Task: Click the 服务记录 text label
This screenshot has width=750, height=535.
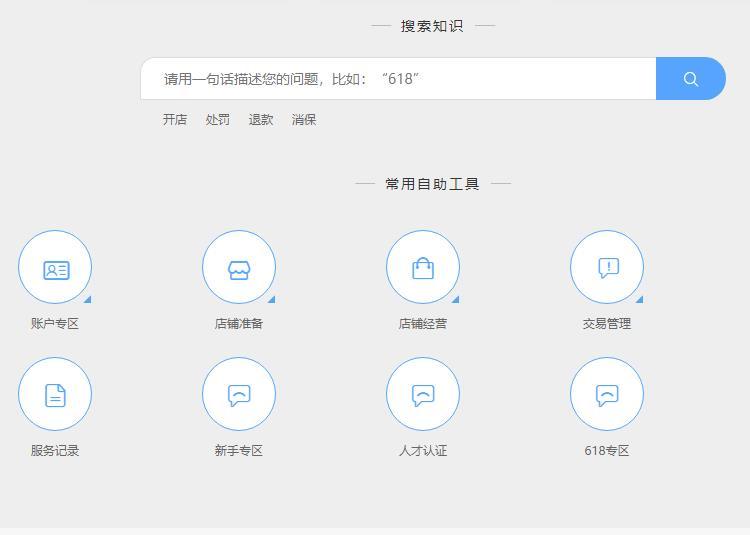Action: [x=55, y=450]
